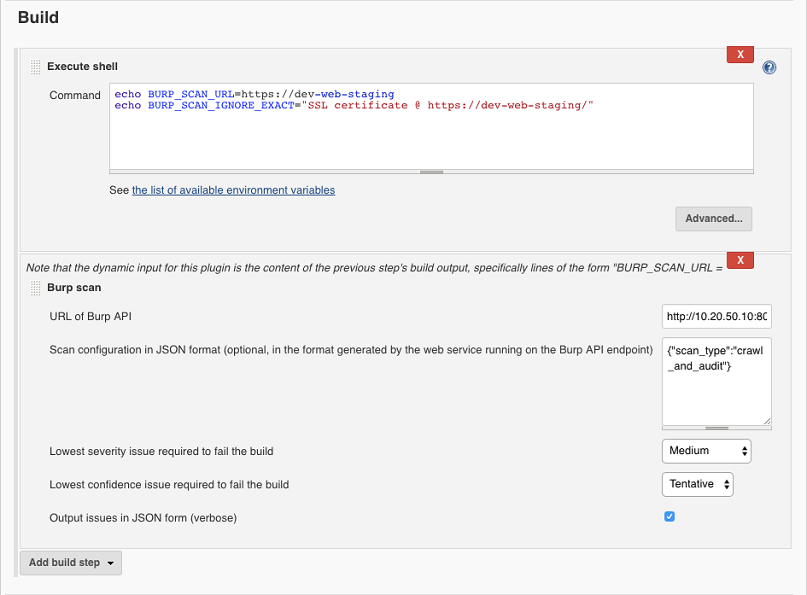The height and width of the screenshot is (595, 807).
Task: Click the Output issues in JSON form label
Action: 143,518
